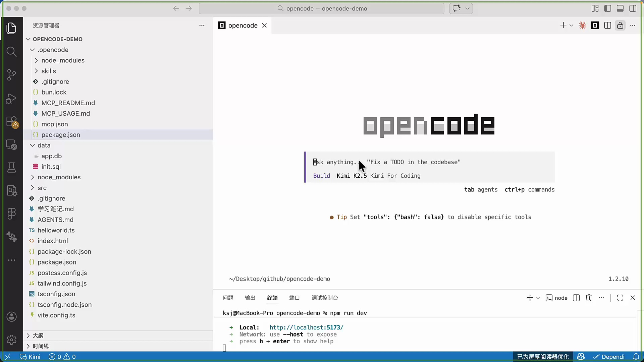Open the Extensions view with warning badge
This screenshot has height=362, width=644.
pos(12,122)
